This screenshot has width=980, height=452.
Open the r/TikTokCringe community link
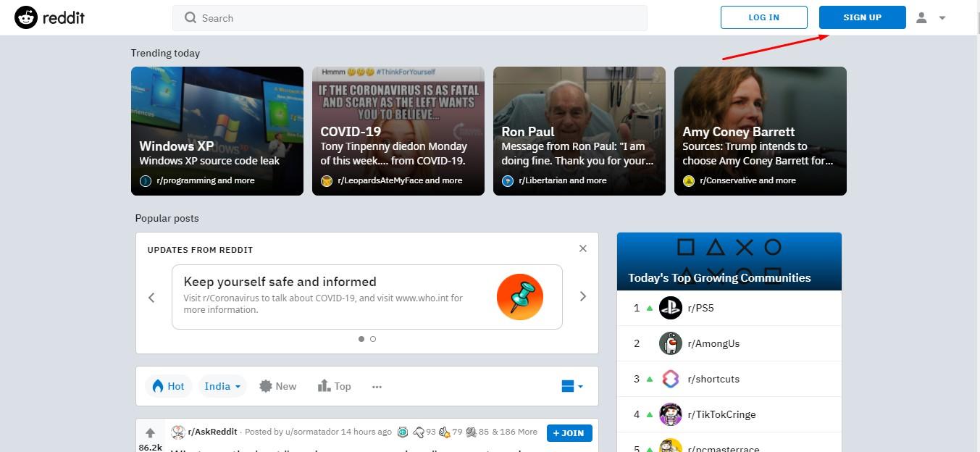point(721,414)
